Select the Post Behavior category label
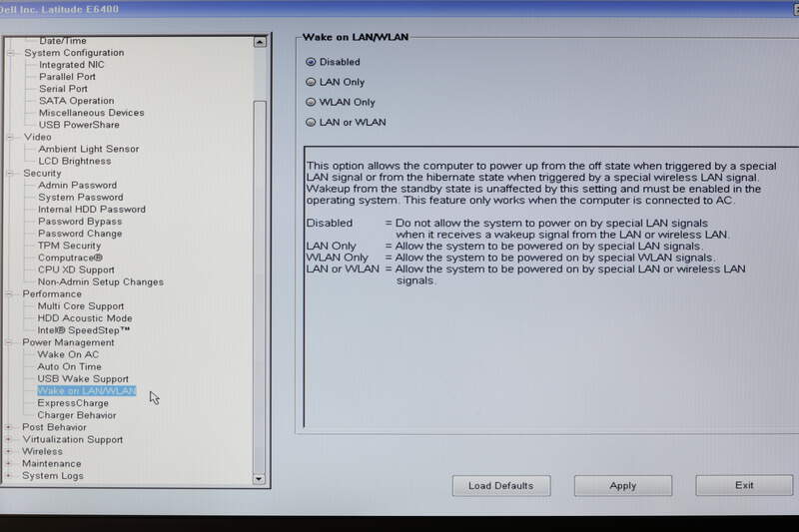Viewport: 799px width, 532px height. (54, 427)
